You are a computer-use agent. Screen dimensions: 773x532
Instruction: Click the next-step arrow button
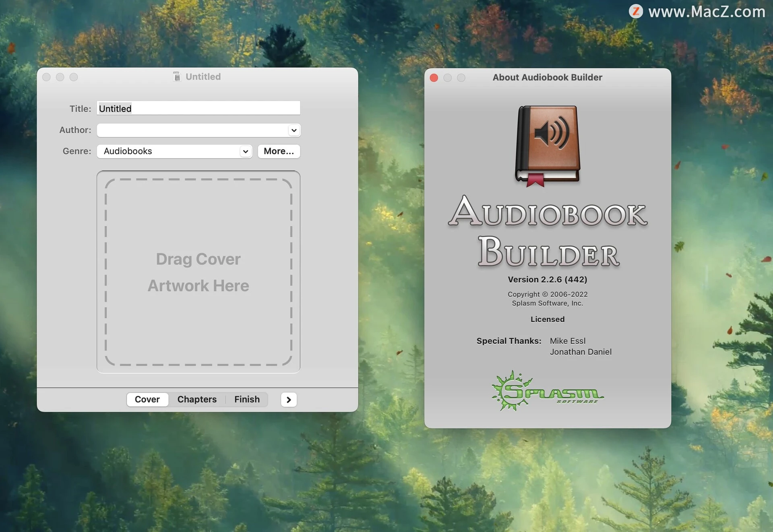(289, 400)
